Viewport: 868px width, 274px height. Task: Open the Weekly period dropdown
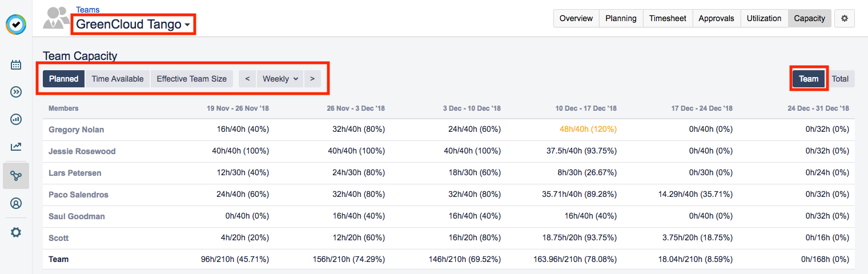tap(280, 79)
